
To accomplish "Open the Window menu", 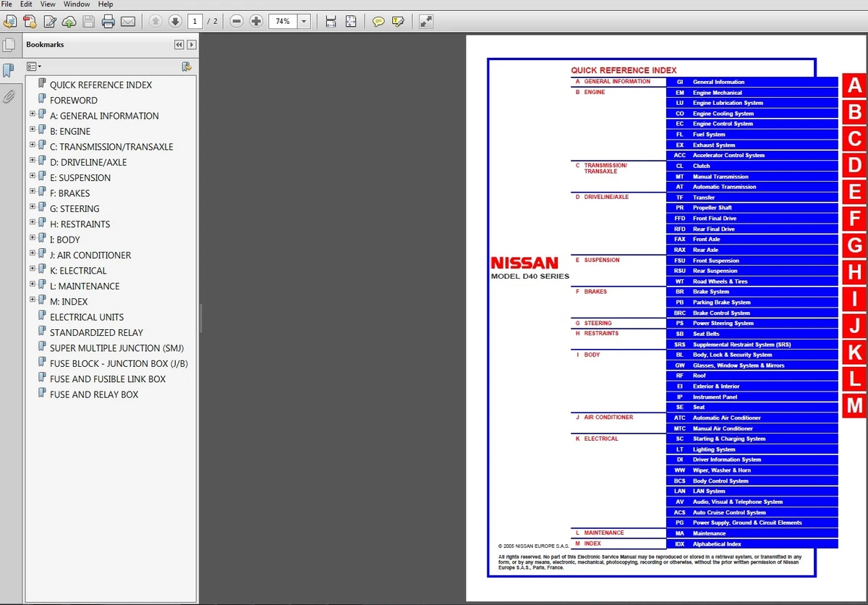I will pos(77,4).
